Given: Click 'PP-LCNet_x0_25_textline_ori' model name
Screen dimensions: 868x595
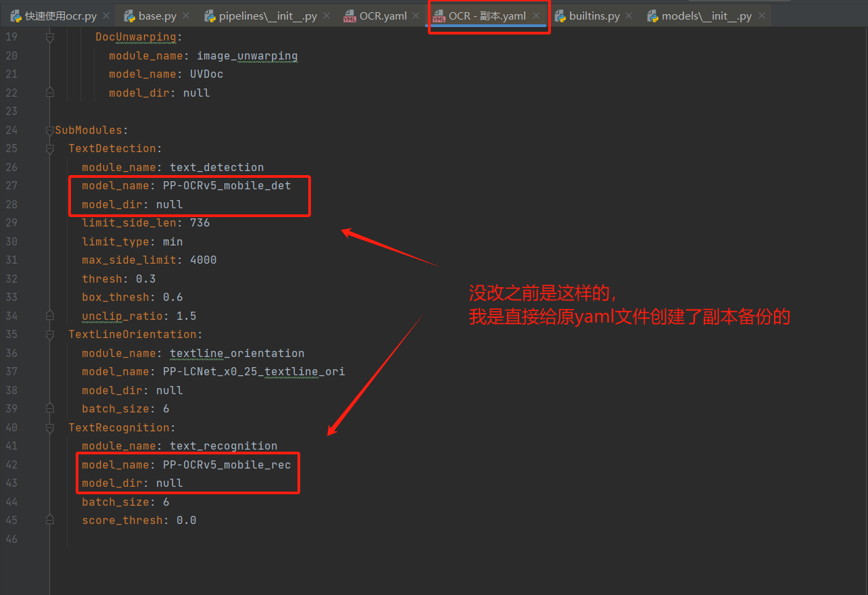Looking at the screenshot, I should (254, 372).
